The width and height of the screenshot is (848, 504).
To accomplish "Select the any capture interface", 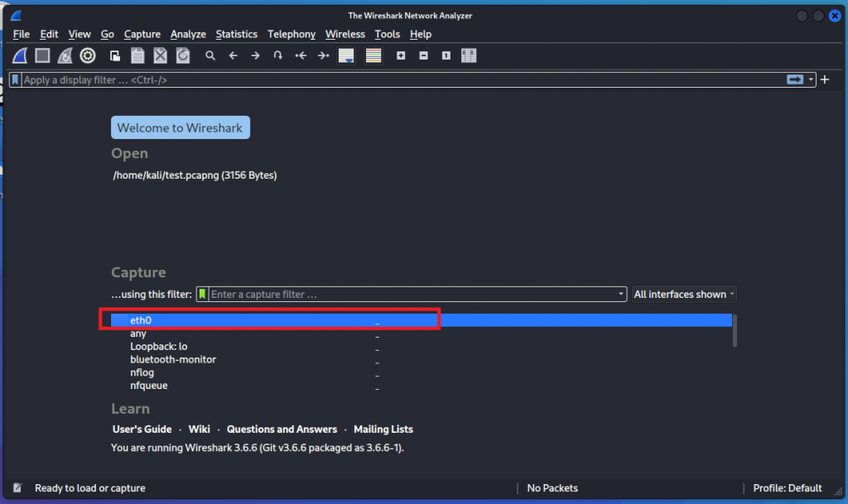I will [422, 334].
